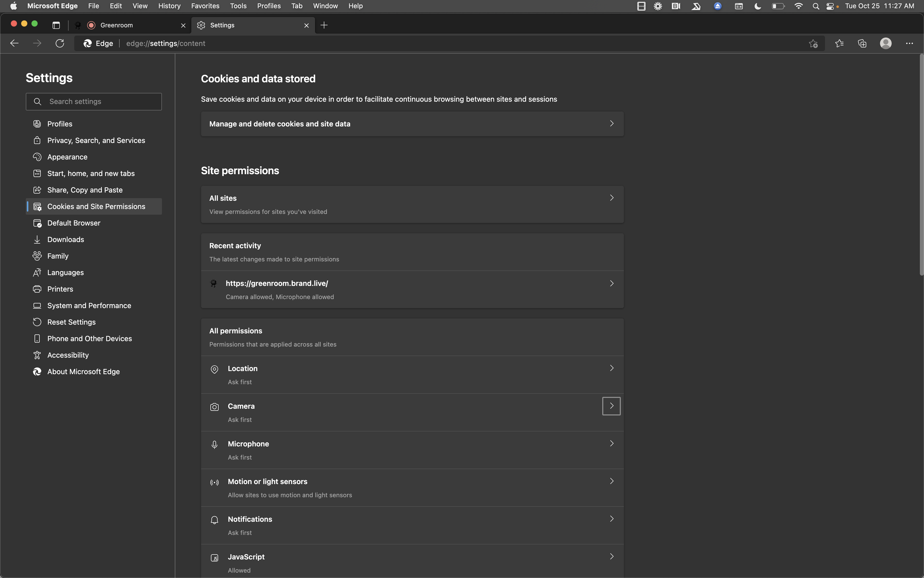The height and width of the screenshot is (578, 924).
Task: Open Printers settings
Action: 94,289
